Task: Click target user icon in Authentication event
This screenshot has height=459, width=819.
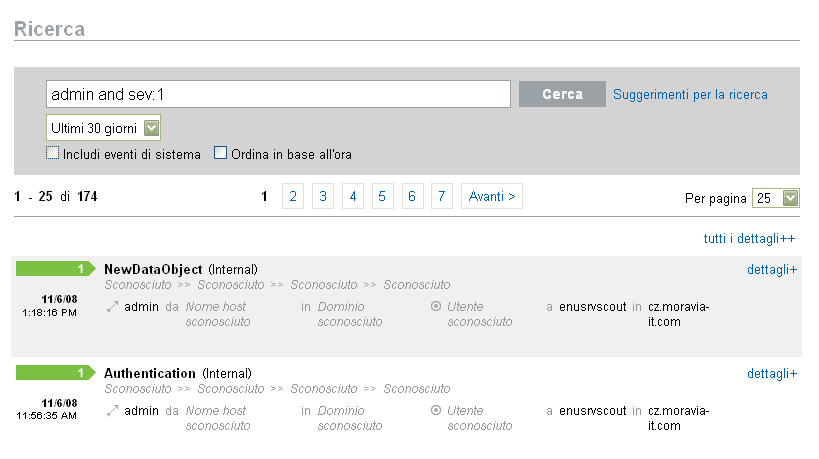Action: (436, 411)
